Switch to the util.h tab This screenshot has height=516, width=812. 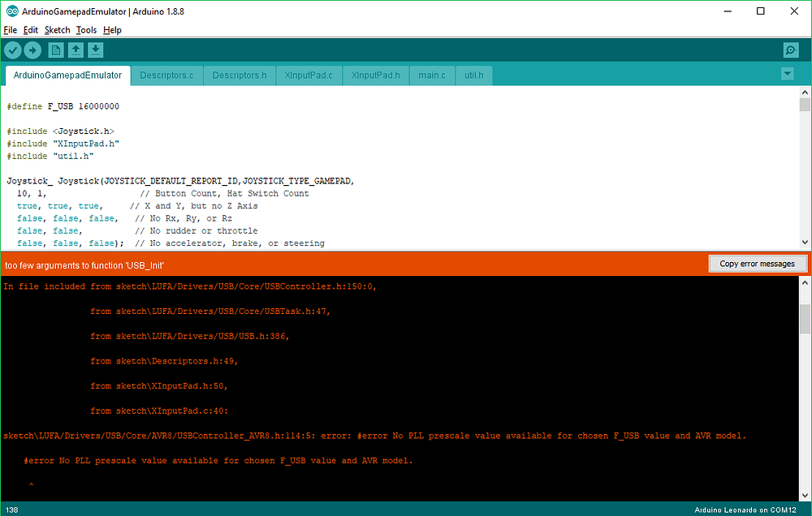(474, 75)
